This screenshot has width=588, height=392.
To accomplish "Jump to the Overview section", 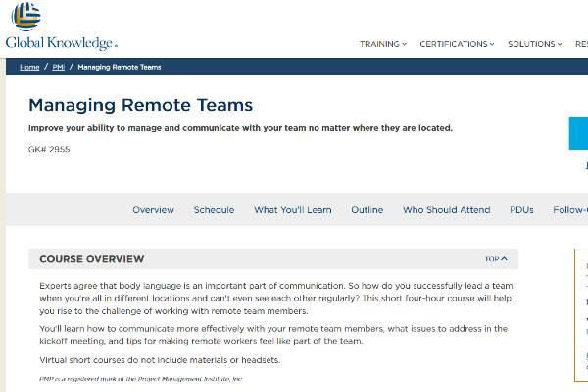I will coord(153,210).
